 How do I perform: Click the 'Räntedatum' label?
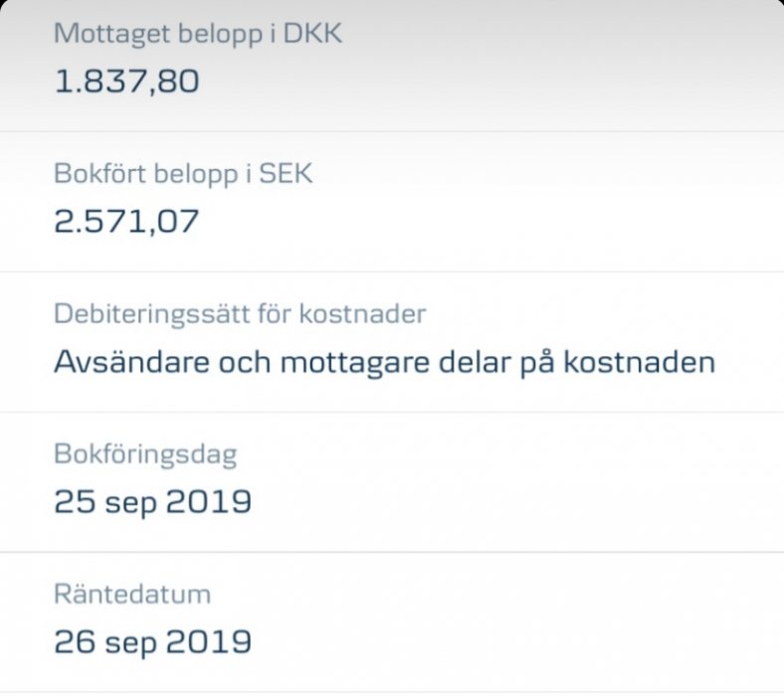tap(131, 595)
